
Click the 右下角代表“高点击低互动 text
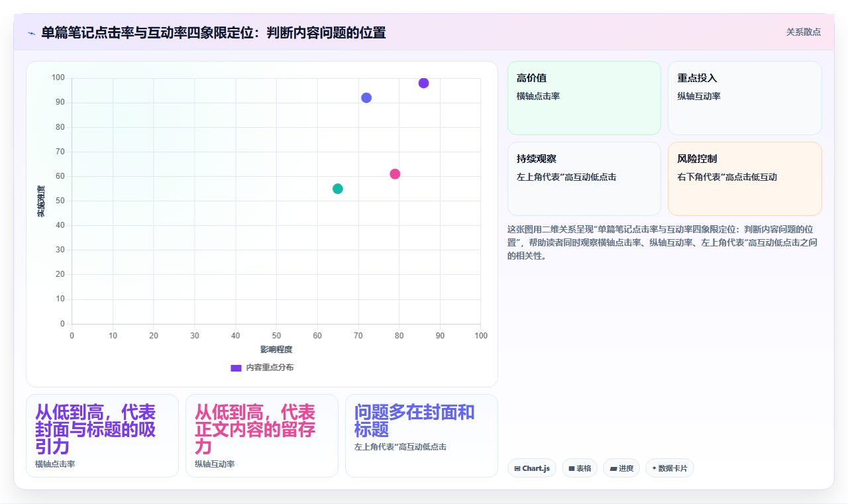pos(727,177)
